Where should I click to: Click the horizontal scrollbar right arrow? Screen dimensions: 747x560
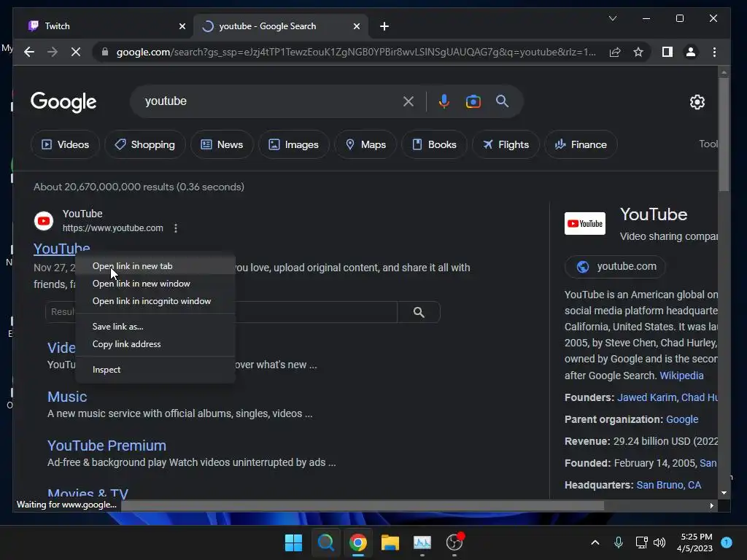[712, 506]
